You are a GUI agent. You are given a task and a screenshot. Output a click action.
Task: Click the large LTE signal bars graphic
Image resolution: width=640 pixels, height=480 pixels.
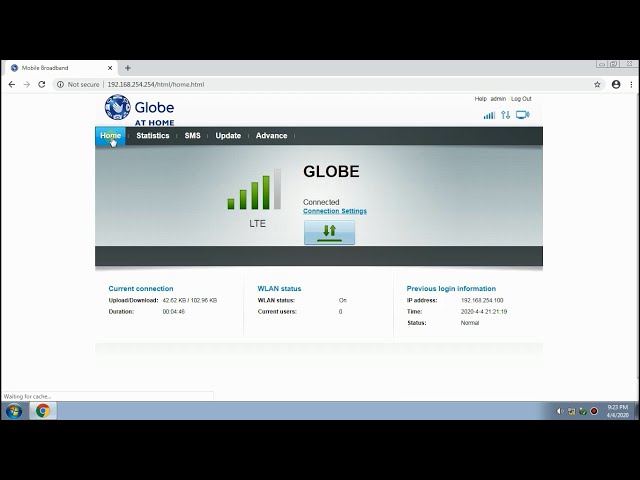(x=254, y=189)
